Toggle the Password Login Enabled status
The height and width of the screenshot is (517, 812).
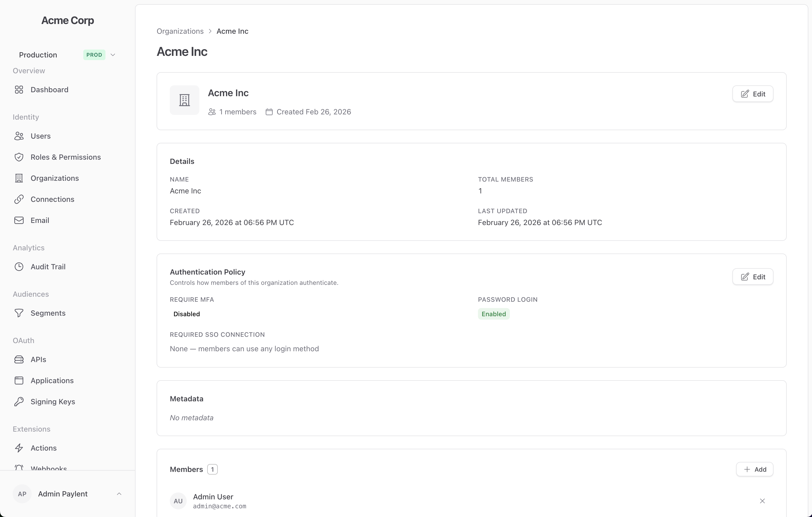pos(493,314)
